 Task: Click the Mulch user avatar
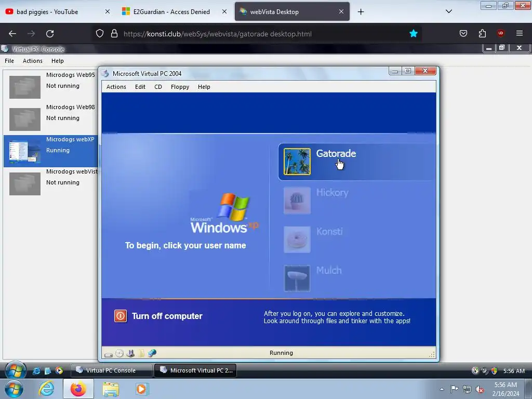tap(297, 278)
